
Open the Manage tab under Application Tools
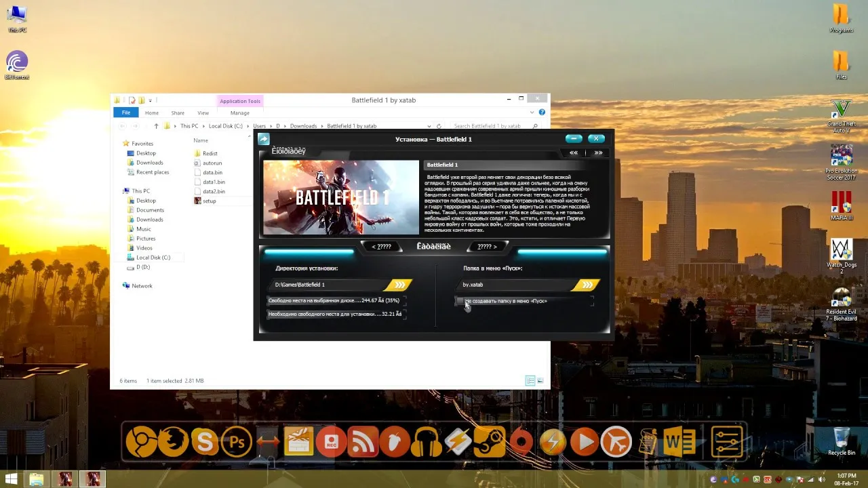tap(239, 113)
